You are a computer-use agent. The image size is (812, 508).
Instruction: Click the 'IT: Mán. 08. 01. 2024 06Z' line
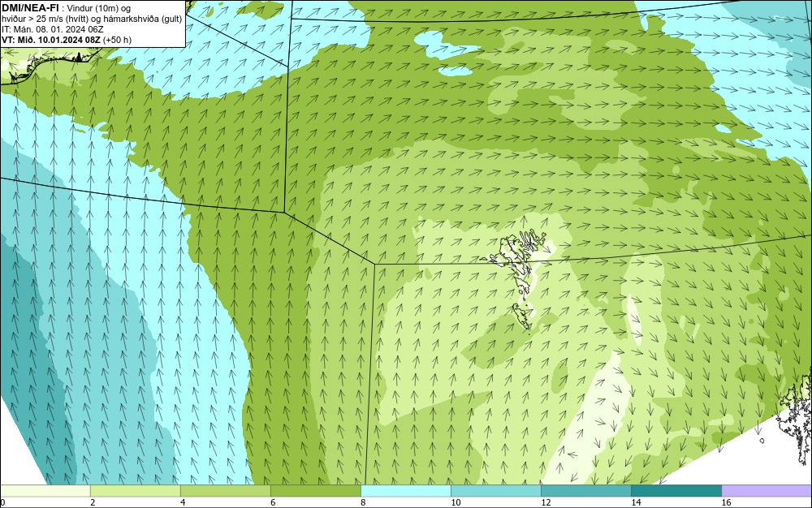52,29
